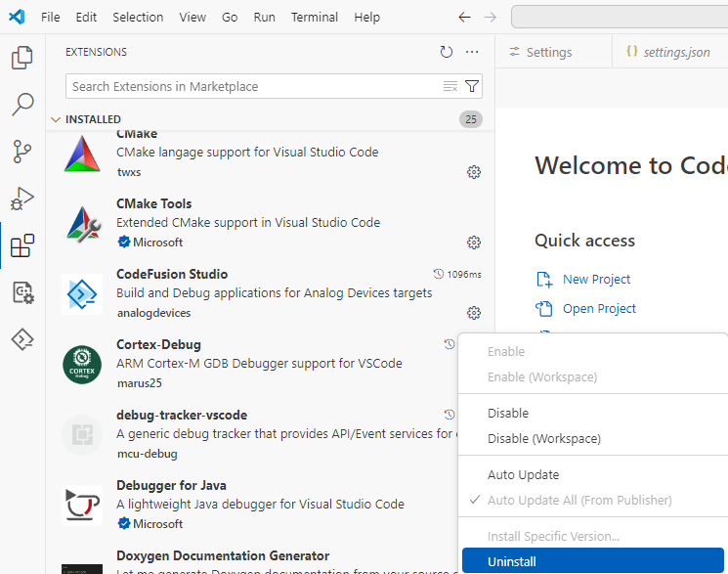Open the Run menu
This screenshot has width=728, height=574.
[x=264, y=18]
